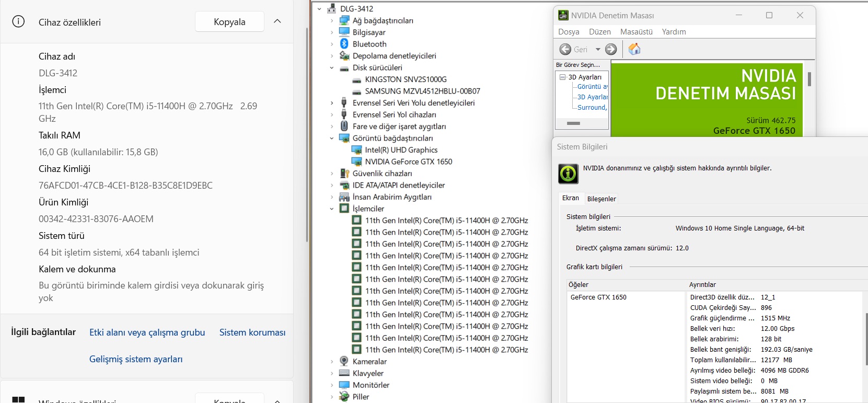Screen dimensions: 868x403
Task: Collapse the Görüntü bağdaştırıcıları node
Action: (x=332, y=138)
